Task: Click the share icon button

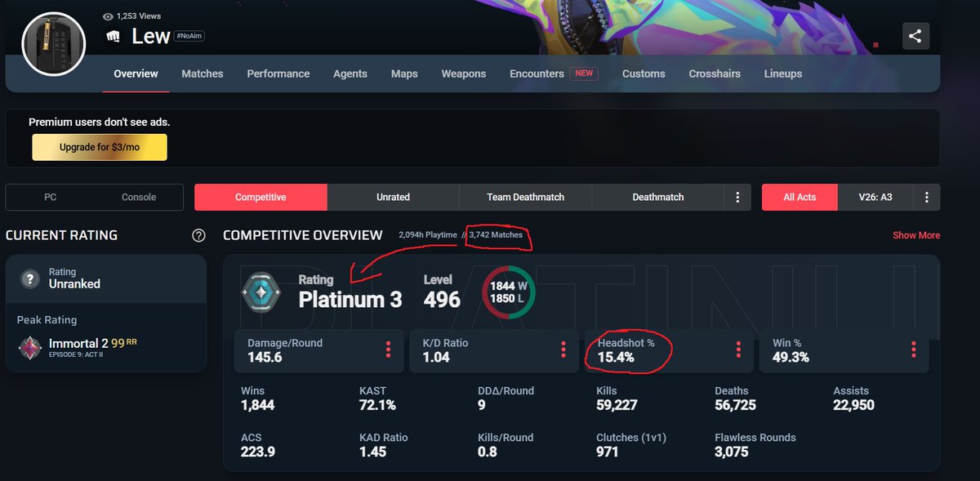Action: tap(915, 36)
